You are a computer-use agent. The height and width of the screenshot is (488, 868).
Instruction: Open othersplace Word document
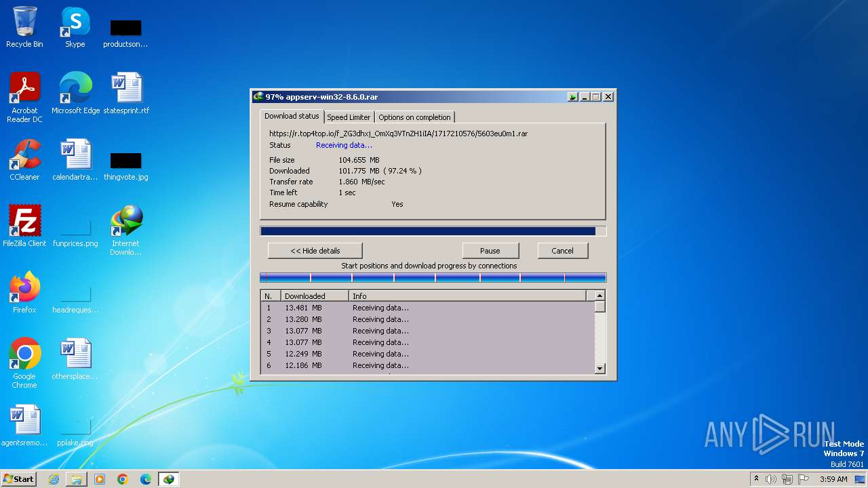click(x=75, y=359)
